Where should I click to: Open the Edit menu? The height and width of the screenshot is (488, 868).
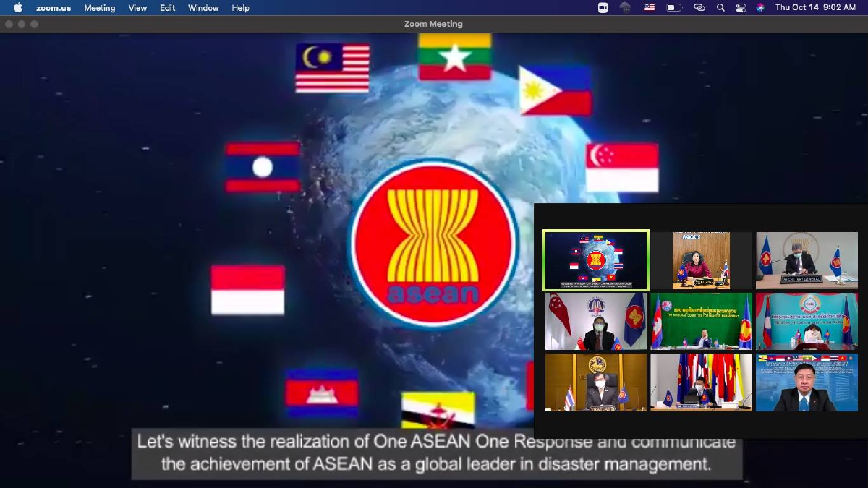coord(166,7)
